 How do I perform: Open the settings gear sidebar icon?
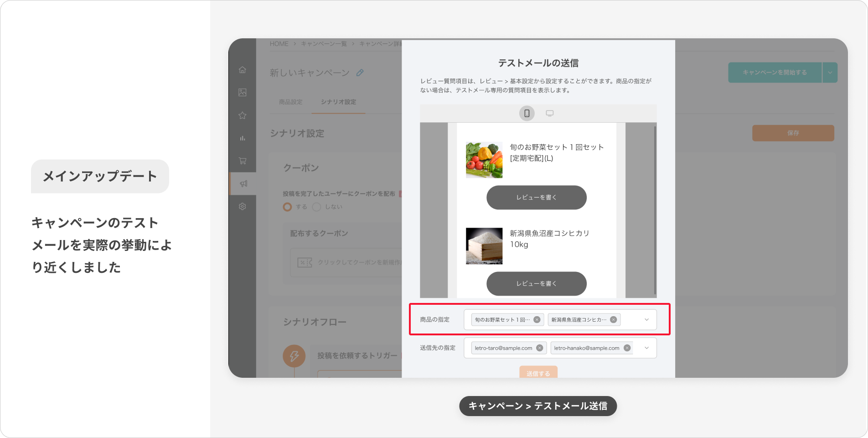tap(243, 207)
